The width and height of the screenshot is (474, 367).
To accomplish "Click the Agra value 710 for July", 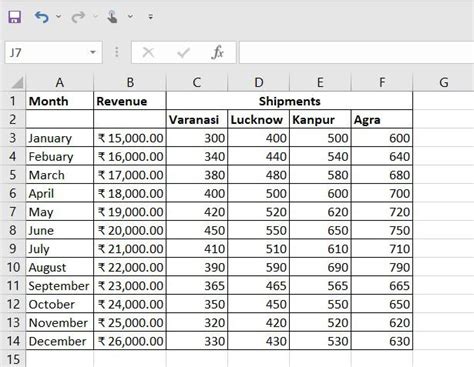I will [382, 249].
